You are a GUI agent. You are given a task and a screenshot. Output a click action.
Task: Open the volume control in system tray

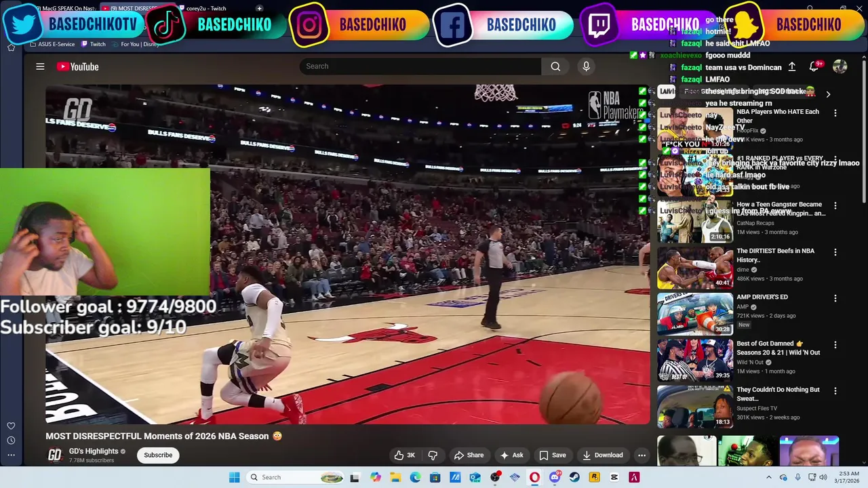coord(823,477)
